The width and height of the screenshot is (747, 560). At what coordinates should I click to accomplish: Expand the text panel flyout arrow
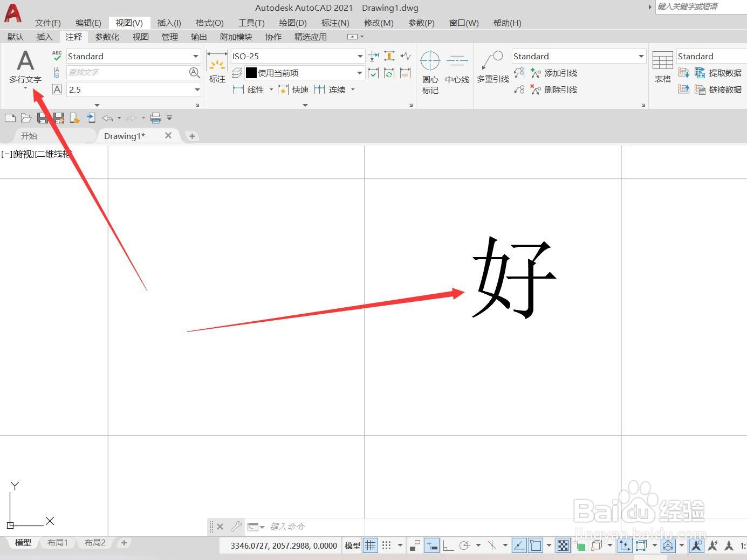point(97,105)
